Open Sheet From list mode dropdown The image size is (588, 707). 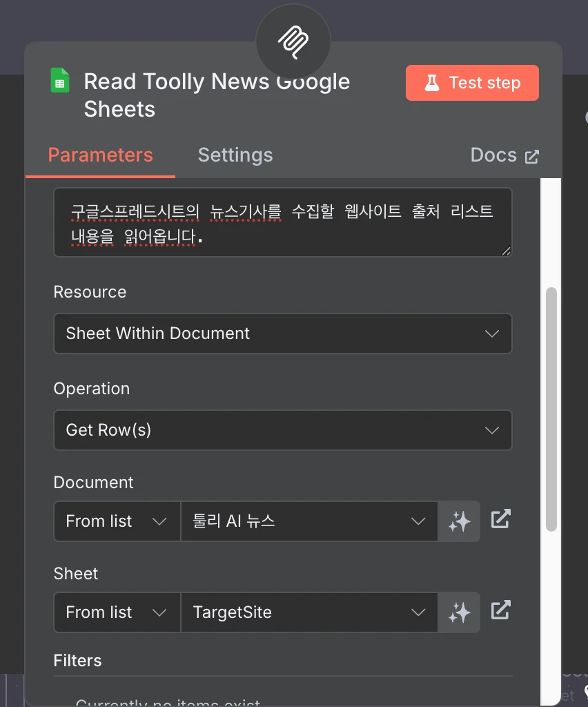click(117, 612)
